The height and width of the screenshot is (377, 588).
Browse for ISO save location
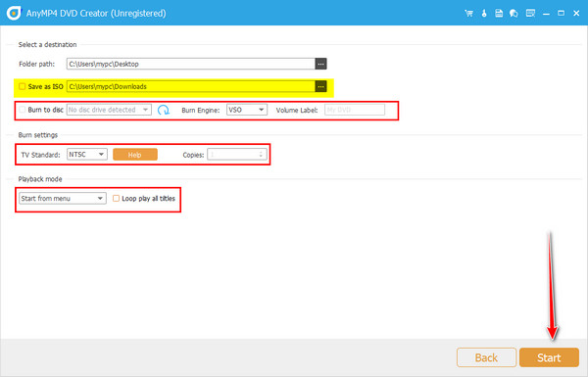point(320,86)
